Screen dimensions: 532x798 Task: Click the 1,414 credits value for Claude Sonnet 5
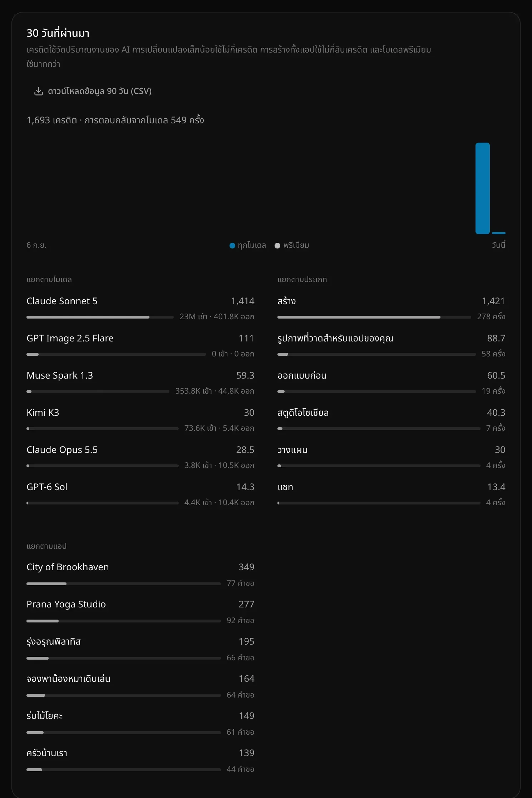click(x=243, y=301)
